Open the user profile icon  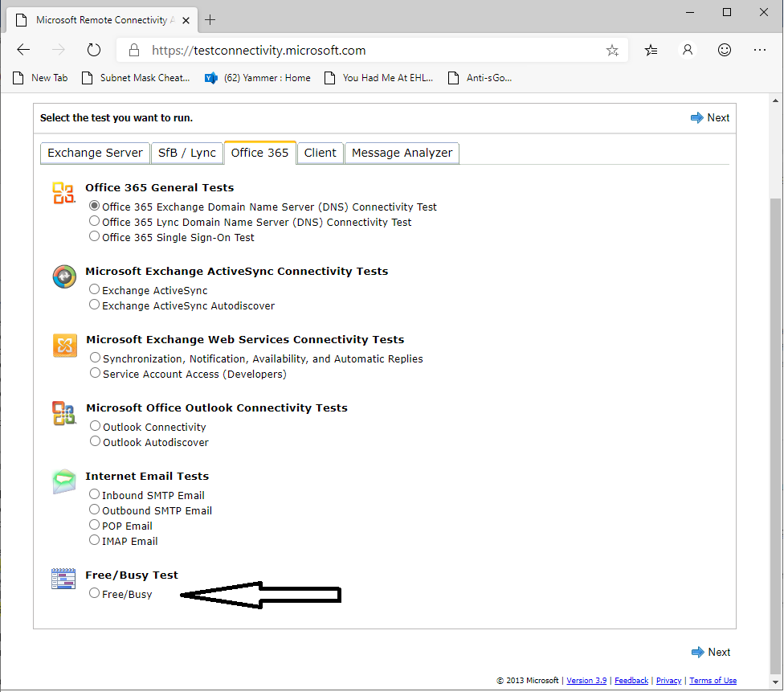[688, 50]
